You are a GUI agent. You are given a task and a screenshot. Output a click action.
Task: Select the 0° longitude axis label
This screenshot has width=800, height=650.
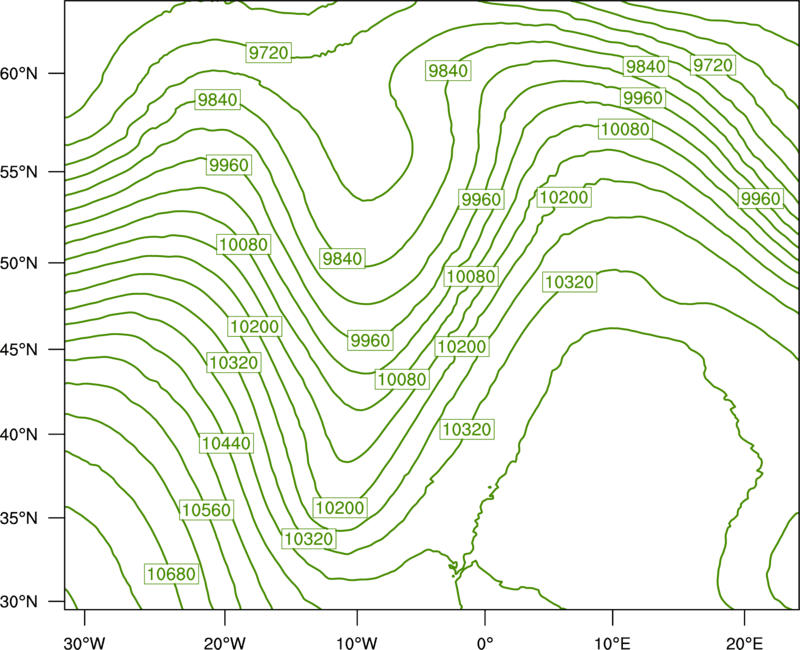[x=485, y=643]
